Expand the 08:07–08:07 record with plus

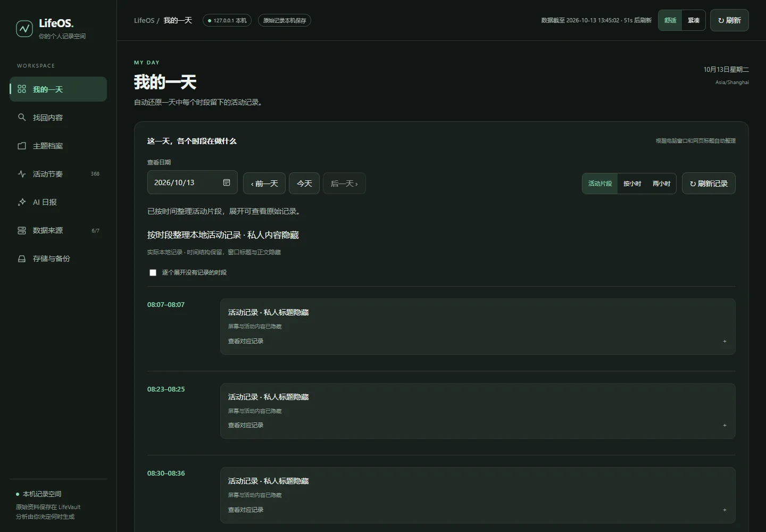tap(725, 341)
